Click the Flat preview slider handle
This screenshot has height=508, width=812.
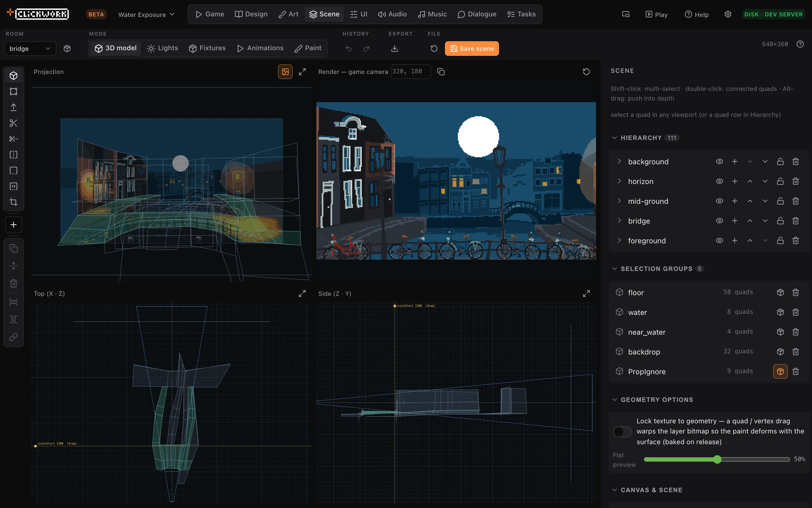(717, 459)
